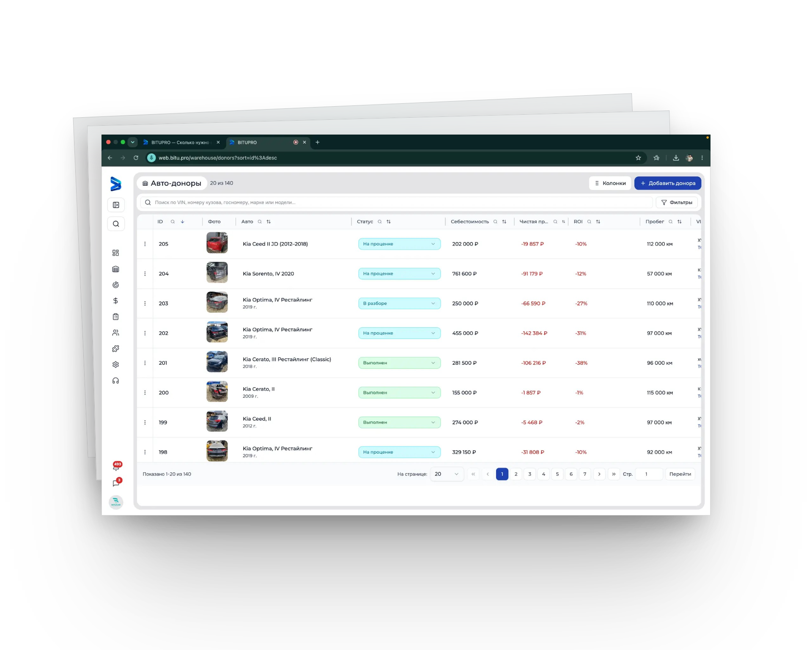Select the active BITUPRO browser tab

coord(268,143)
